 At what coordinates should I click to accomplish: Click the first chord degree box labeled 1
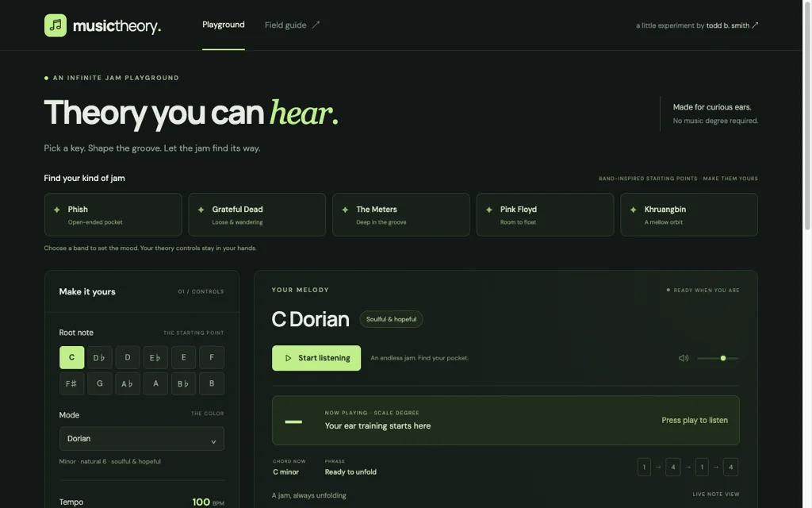(x=644, y=467)
